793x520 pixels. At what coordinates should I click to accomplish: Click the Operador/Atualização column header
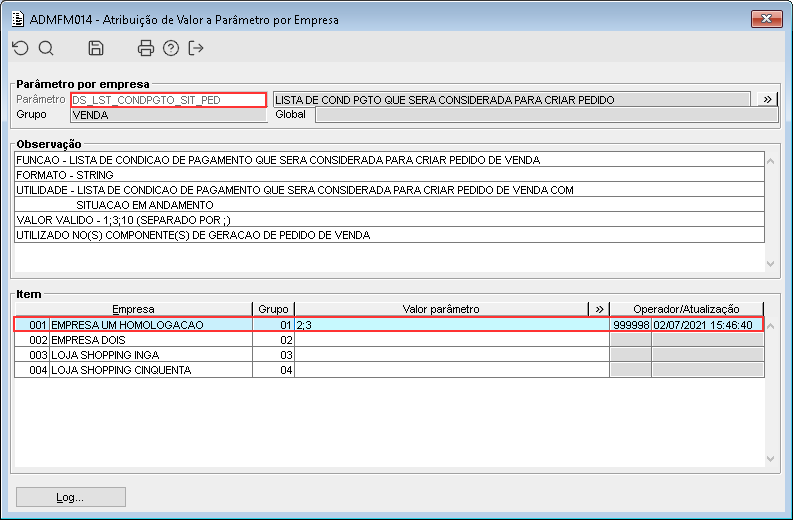686,309
